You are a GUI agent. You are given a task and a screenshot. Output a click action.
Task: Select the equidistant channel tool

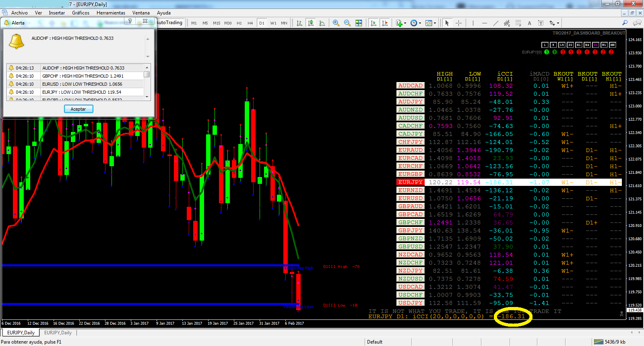point(507,23)
